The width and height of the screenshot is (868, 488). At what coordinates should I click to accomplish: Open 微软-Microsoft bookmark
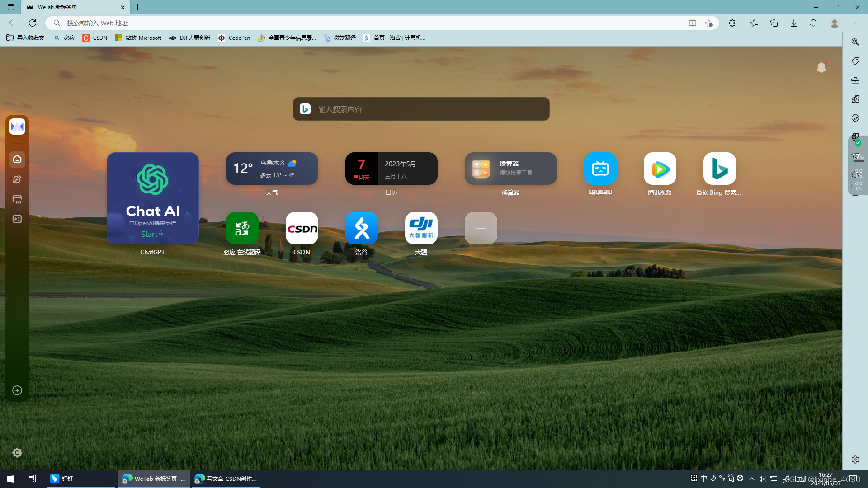(138, 38)
